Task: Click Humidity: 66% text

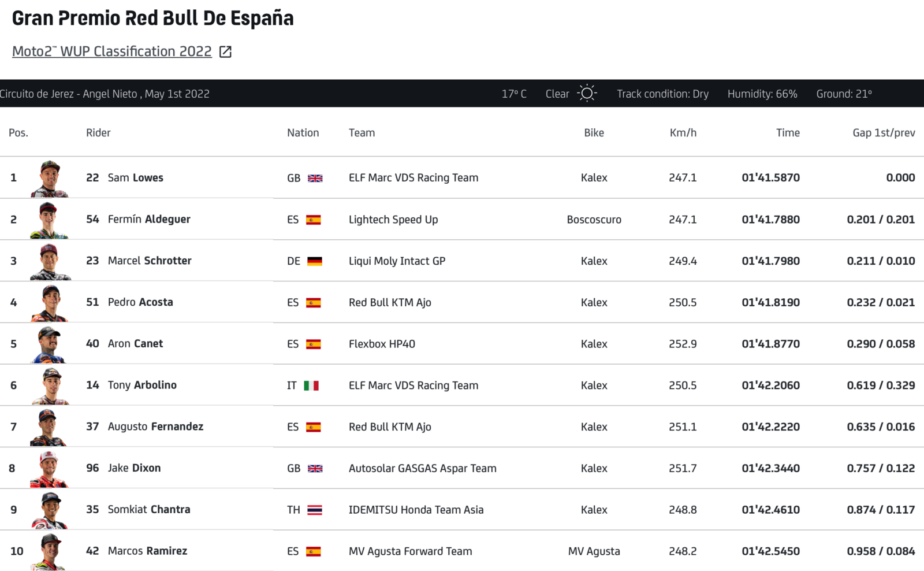Action: [x=762, y=94]
